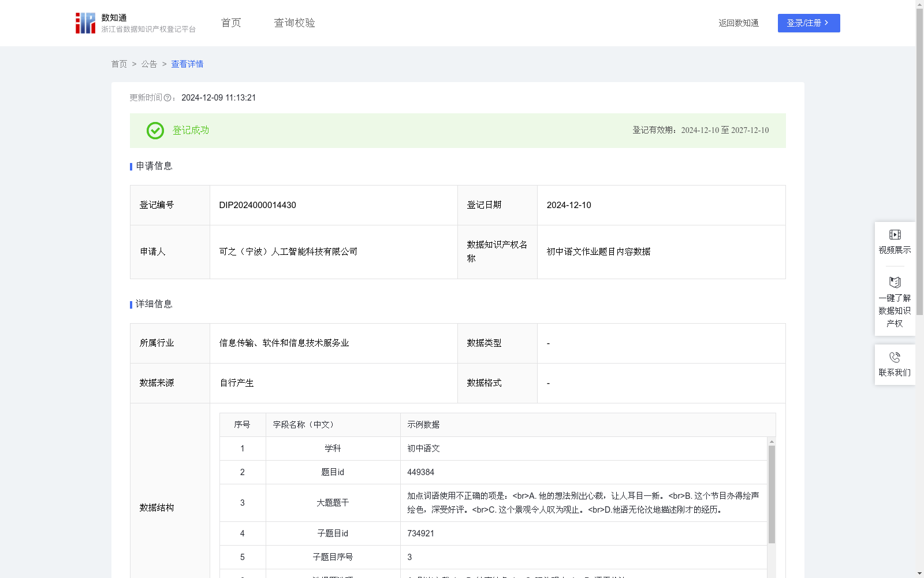Open the 一键了解数据知识产权 book icon
This screenshot has width=924, height=578.
tap(895, 283)
